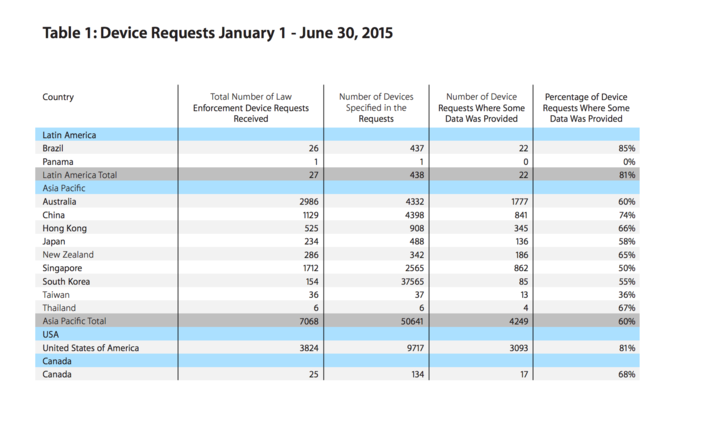Click 'Percentage of Device Requests' column header

586,107
